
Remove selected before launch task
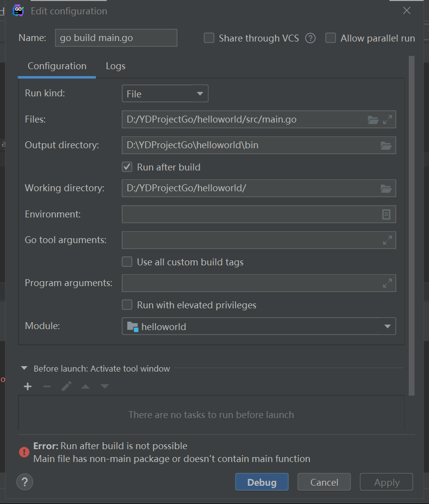(47, 386)
